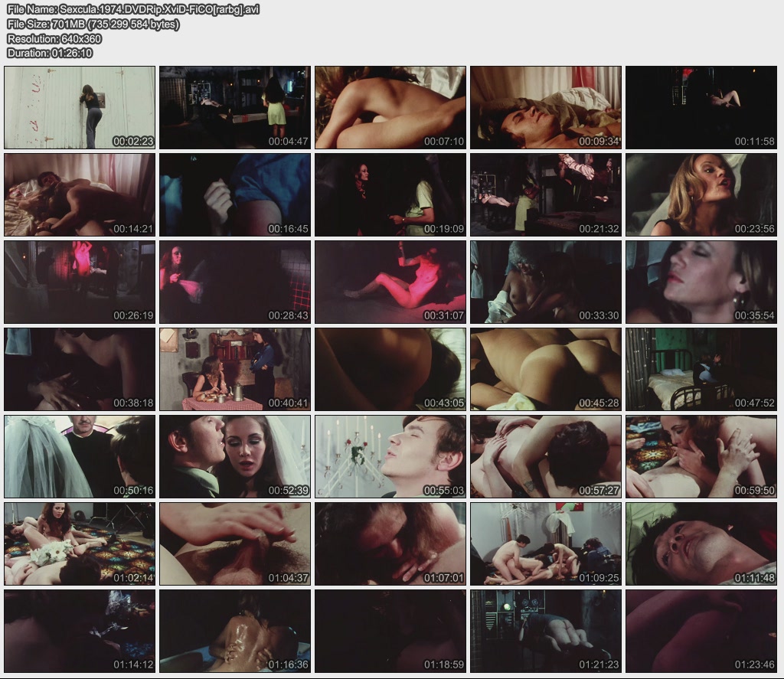Click the File Size 701MB text
The height and width of the screenshot is (679, 784).
(93, 24)
